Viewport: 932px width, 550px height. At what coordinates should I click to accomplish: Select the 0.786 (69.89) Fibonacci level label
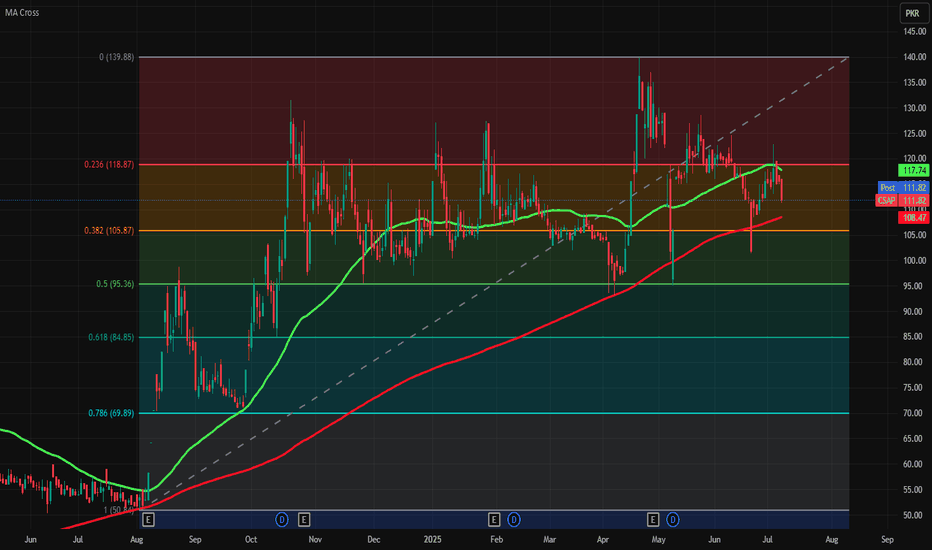111,413
